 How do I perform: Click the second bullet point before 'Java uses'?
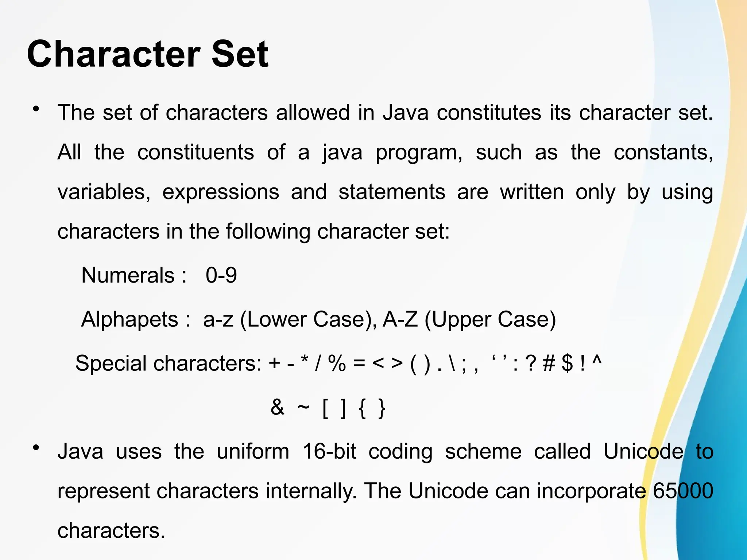pyautogui.click(x=35, y=448)
